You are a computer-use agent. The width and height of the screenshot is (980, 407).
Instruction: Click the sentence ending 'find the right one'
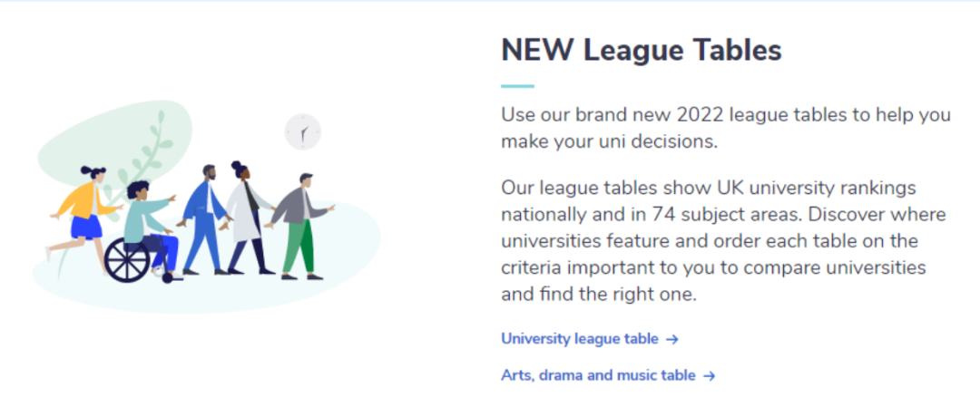coord(599,294)
